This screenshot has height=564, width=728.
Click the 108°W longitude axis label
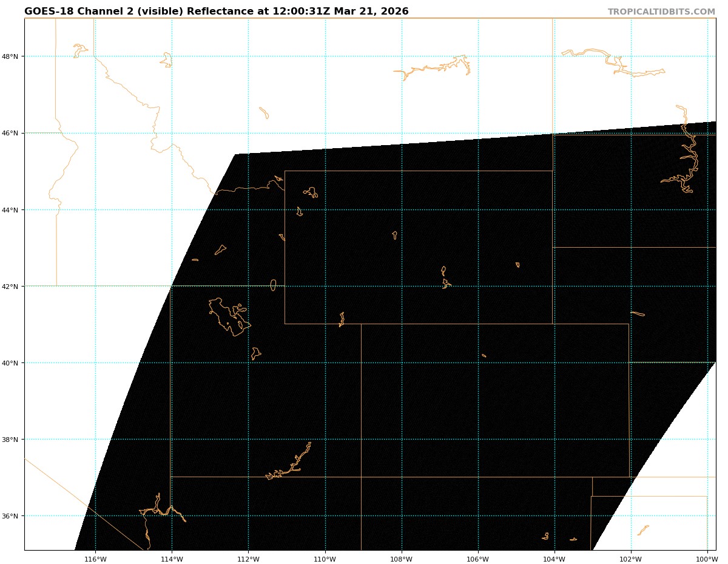[401, 559]
